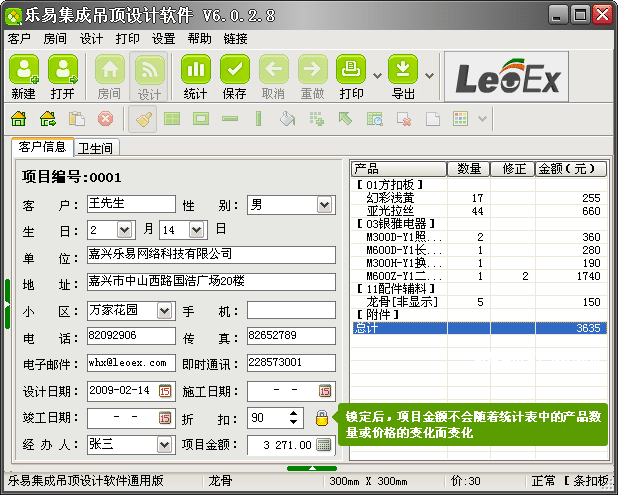Viewport: 618px width, 495px height.
Task: Open the 设置 menu
Action: [x=163, y=38]
